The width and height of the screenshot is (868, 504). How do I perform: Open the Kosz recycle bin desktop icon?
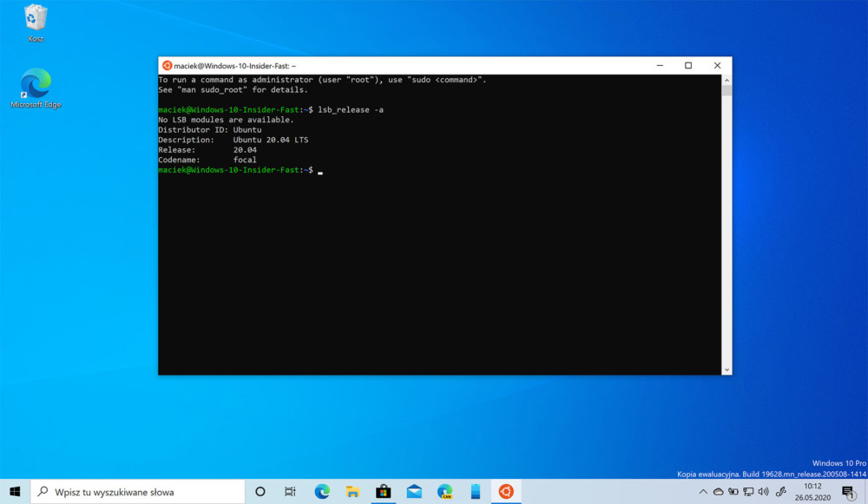click(36, 23)
